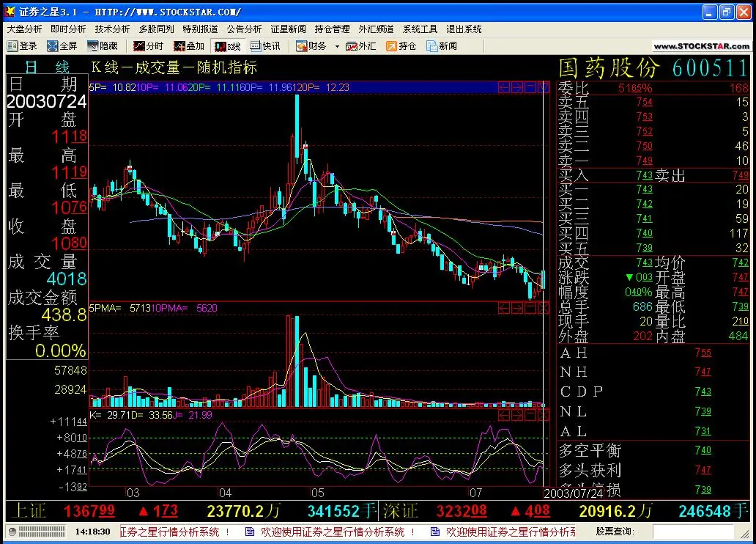Open the 证星新闻 menu
Image resolution: width=756 pixels, height=544 pixels.
click(289, 29)
